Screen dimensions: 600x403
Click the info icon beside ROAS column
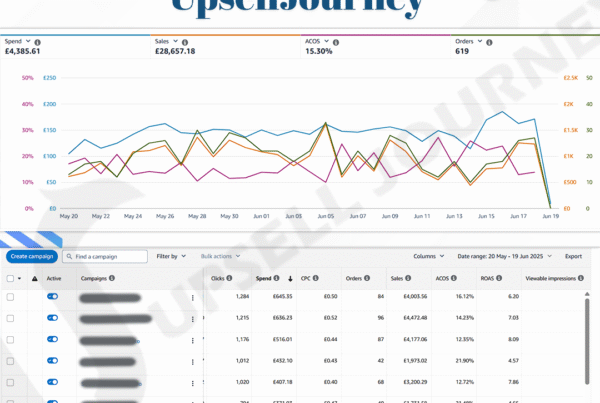(499, 278)
